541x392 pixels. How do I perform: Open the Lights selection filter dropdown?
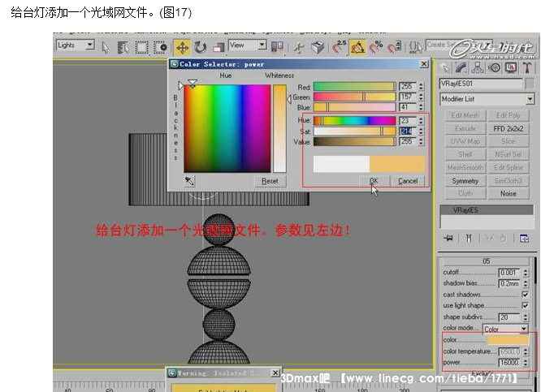coord(76,45)
